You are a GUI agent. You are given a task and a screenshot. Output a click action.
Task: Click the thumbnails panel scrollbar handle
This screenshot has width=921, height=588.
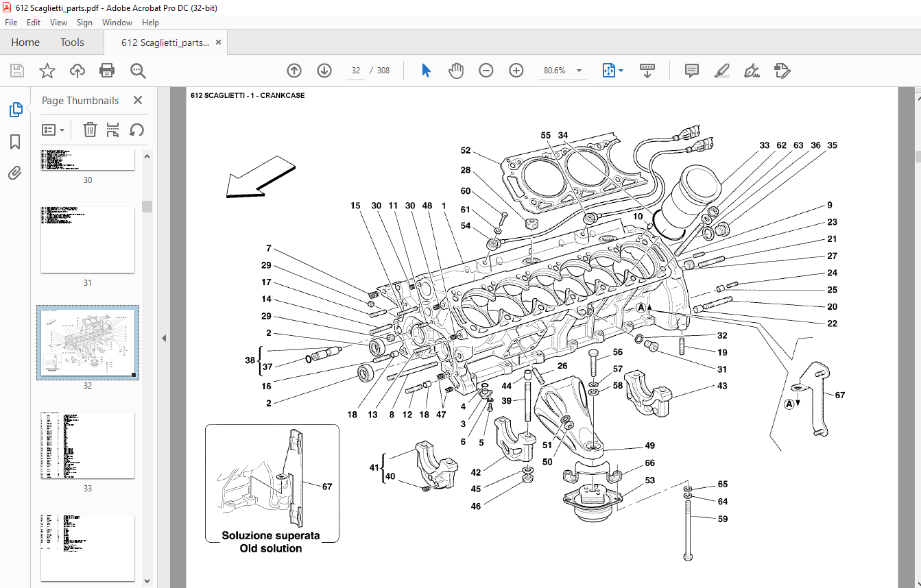[x=147, y=207]
